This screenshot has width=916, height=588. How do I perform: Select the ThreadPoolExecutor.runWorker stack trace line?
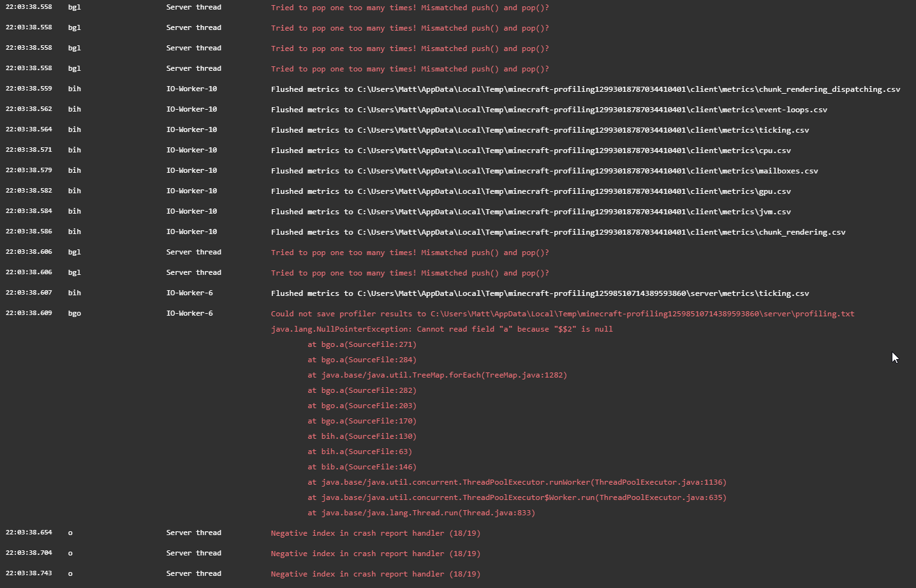(x=517, y=482)
